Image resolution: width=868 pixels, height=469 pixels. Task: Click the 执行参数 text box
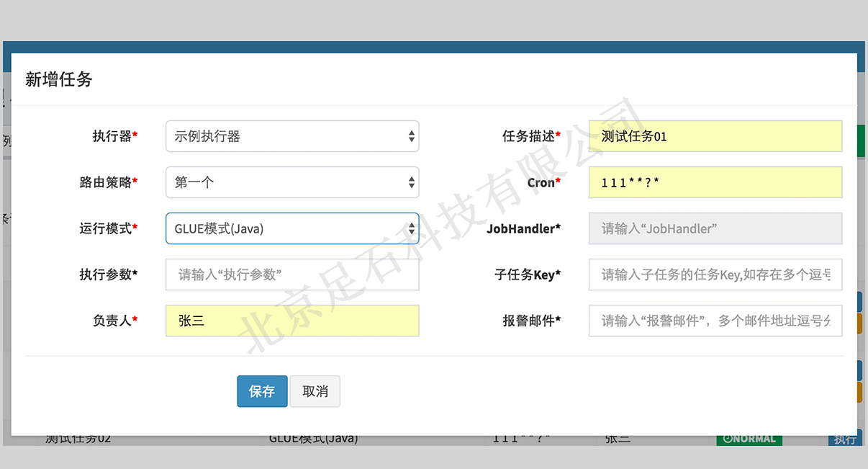(x=291, y=274)
